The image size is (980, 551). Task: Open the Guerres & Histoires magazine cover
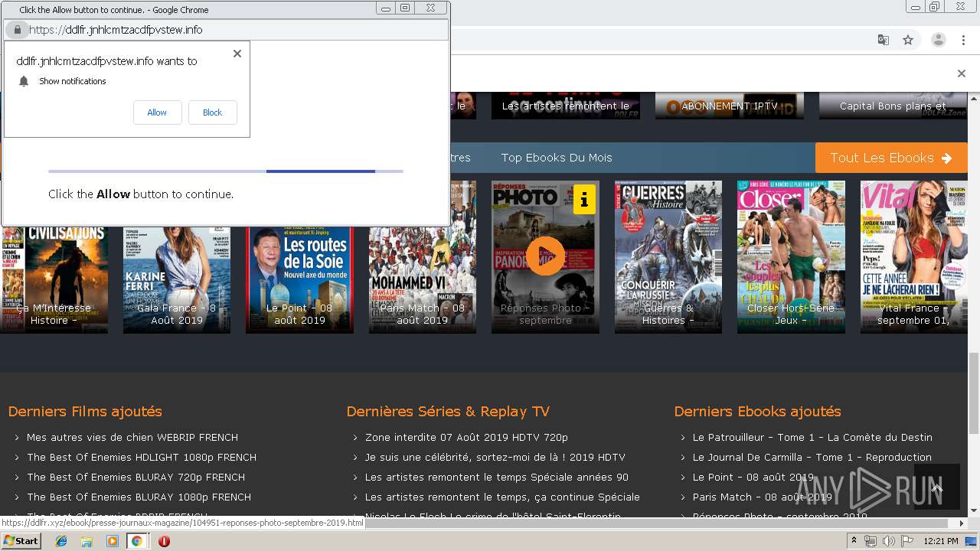click(668, 257)
